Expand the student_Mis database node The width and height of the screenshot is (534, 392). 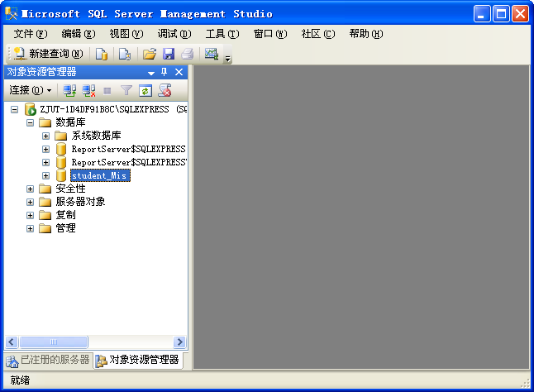(x=46, y=175)
